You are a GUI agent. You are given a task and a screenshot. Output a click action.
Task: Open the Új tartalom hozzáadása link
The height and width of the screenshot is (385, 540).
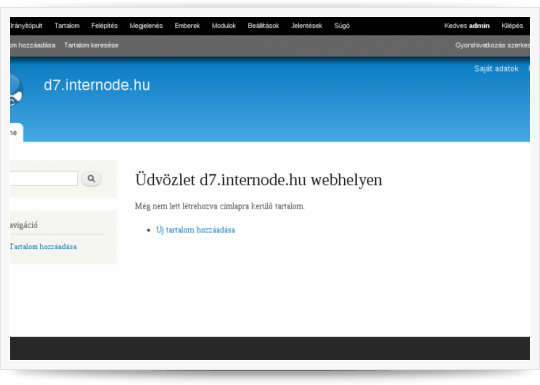(x=196, y=230)
